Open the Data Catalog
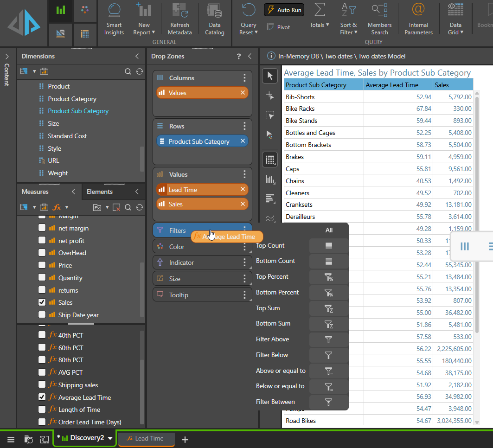 point(214,19)
